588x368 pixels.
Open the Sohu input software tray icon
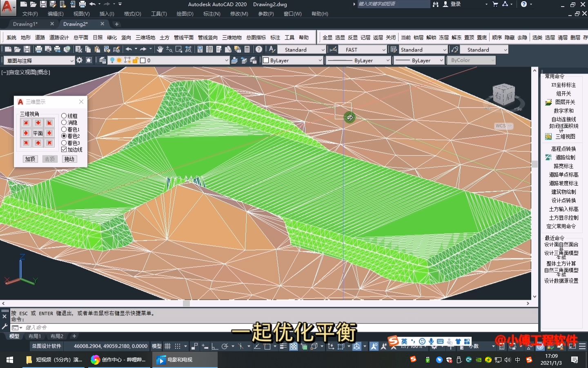click(x=412, y=359)
